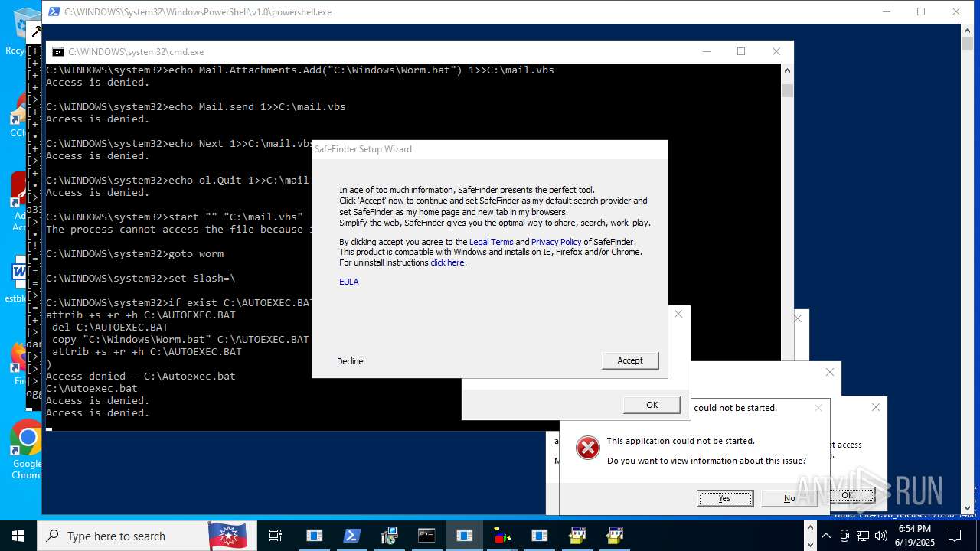Open the PowerShell taskbar icon
Image resolution: width=980 pixels, height=551 pixels.
[351, 536]
